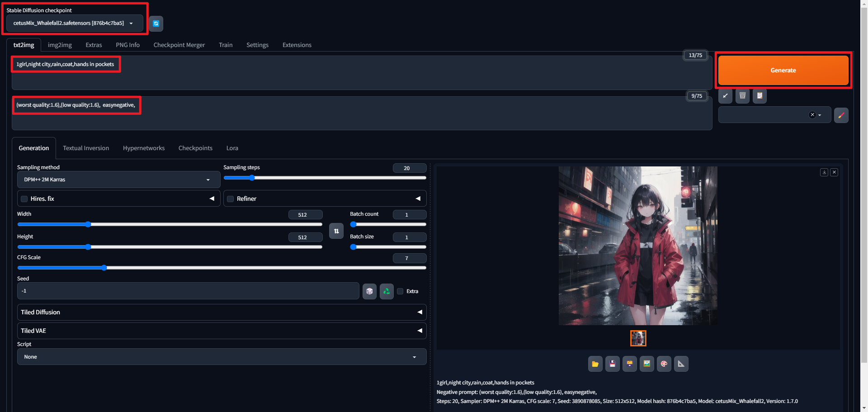The width and height of the screenshot is (868, 412).
Task: Click the clipboard apply styles icon
Action: (x=759, y=96)
